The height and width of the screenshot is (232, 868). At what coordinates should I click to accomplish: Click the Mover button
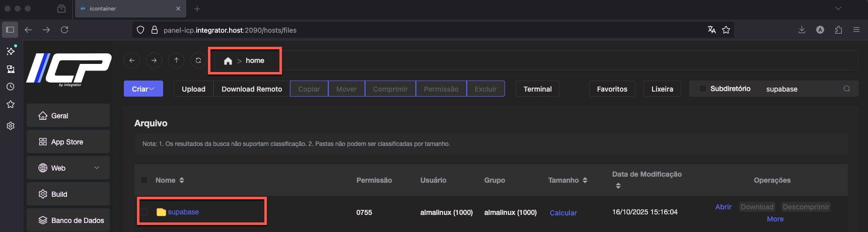[x=346, y=89]
